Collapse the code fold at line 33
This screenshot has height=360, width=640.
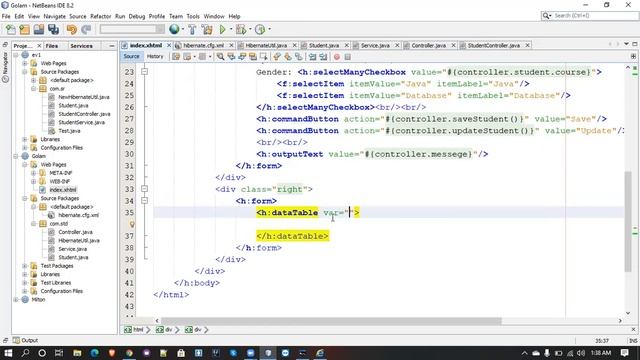144,189
